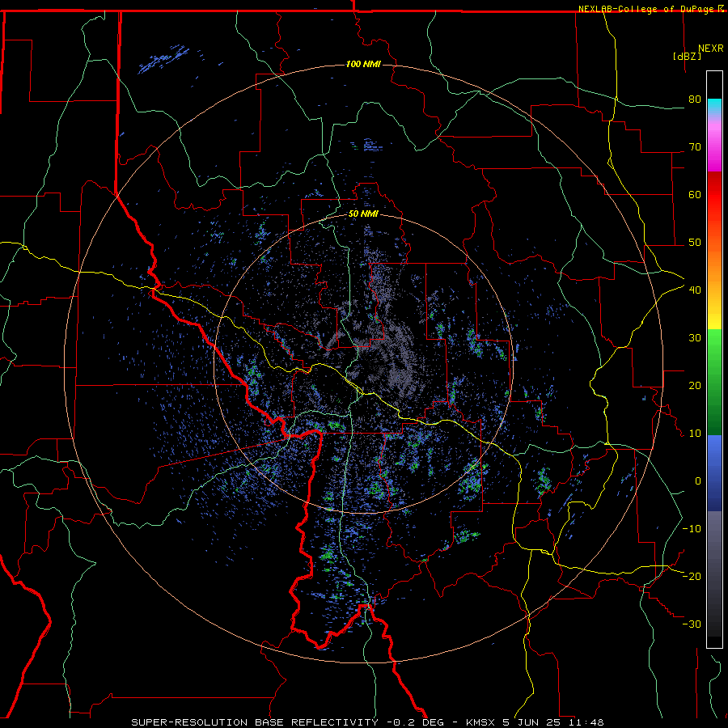Click the 60 value on the dBZ scale

point(695,195)
